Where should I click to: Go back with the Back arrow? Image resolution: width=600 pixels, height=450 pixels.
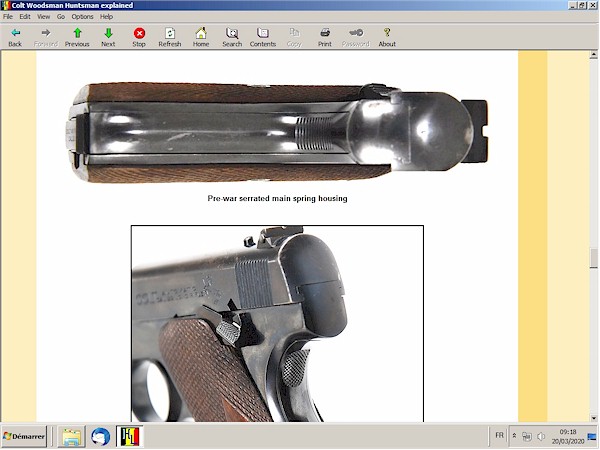[15, 37]
